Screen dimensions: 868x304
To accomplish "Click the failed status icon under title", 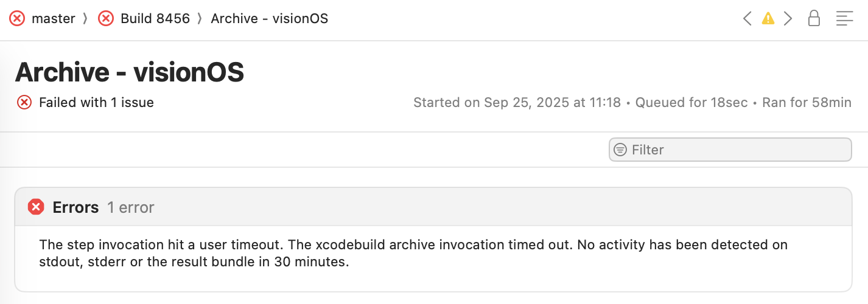I will point(24,102).
